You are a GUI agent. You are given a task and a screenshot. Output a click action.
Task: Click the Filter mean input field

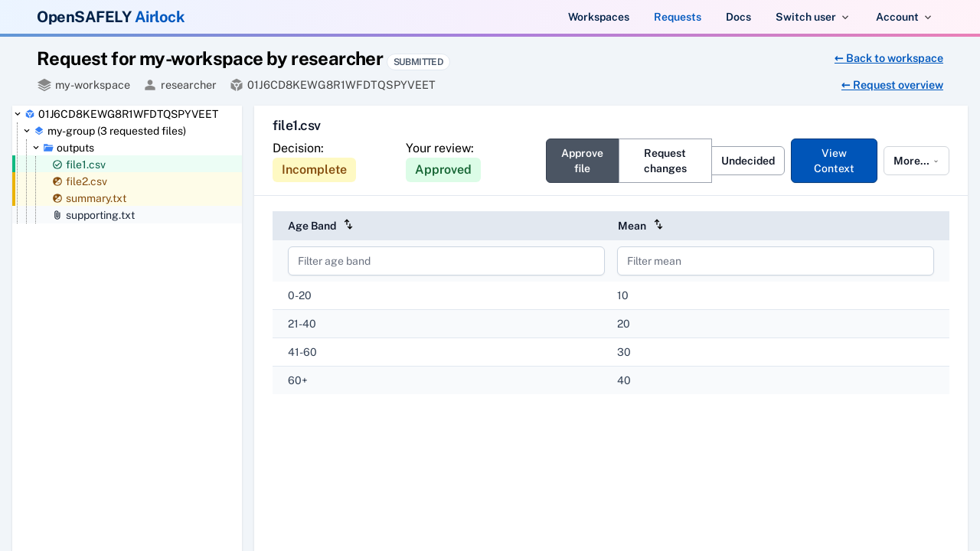pyautogui.click(x=775, y=261)
